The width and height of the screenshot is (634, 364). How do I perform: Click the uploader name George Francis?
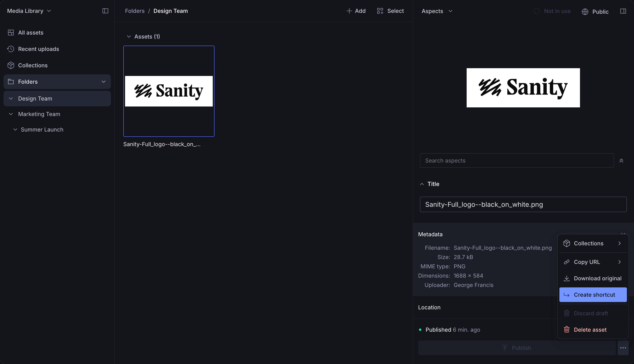tap(473, 285)
